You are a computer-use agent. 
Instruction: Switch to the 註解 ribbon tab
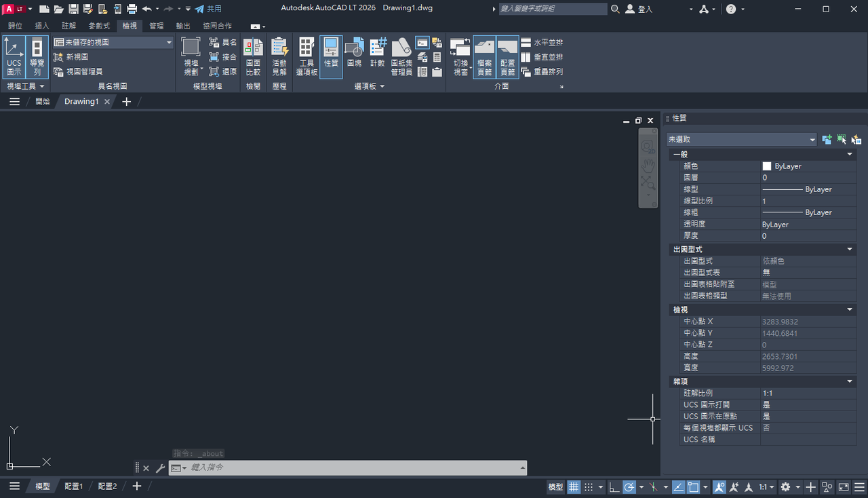click(69, 26)
